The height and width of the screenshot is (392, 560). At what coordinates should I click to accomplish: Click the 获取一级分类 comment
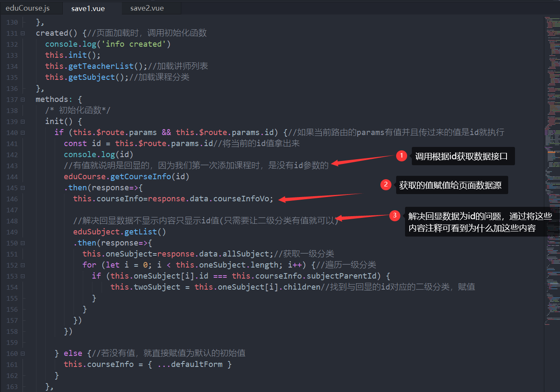(304, 254)
